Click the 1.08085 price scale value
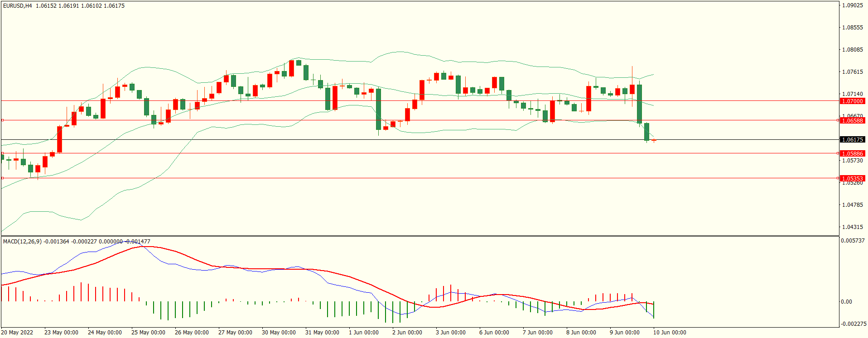Screen dimensions: 868x338 point(852,50)
